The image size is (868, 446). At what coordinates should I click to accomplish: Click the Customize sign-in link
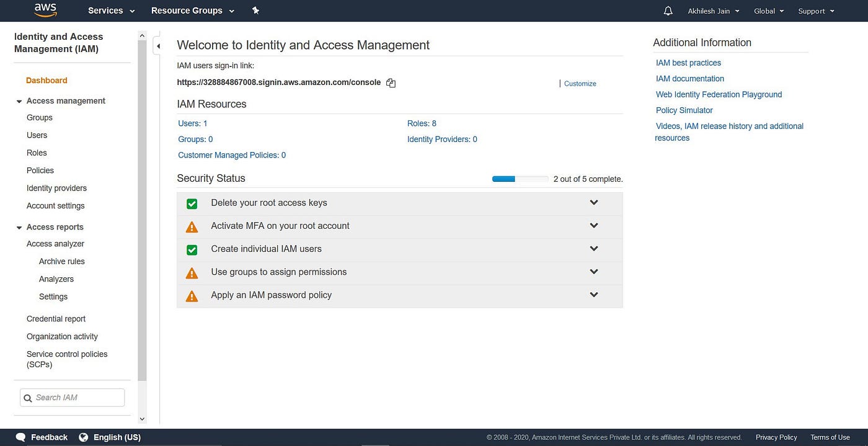[580, 84]
